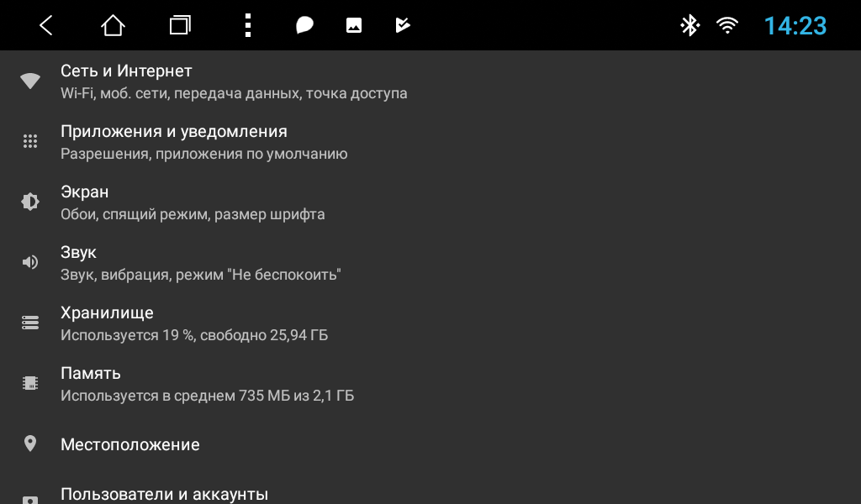
Task: Go to home screen via house icon
Action: (x=114, y=25)
